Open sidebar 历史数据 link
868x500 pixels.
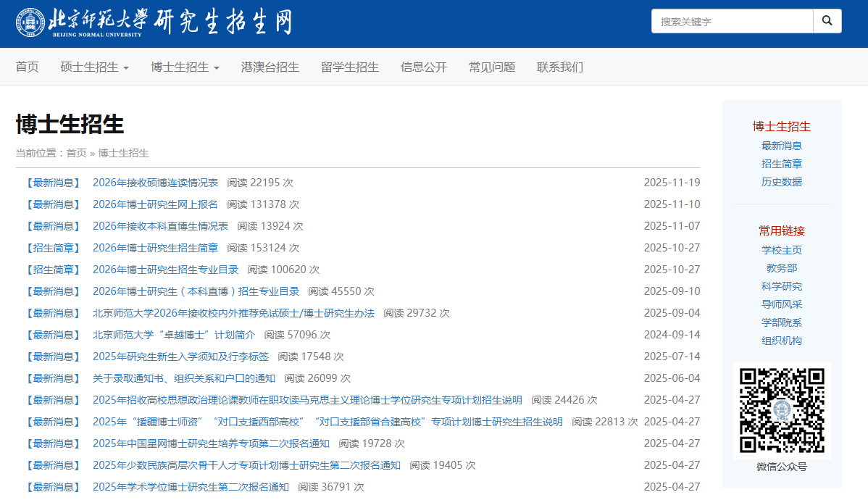782,182
